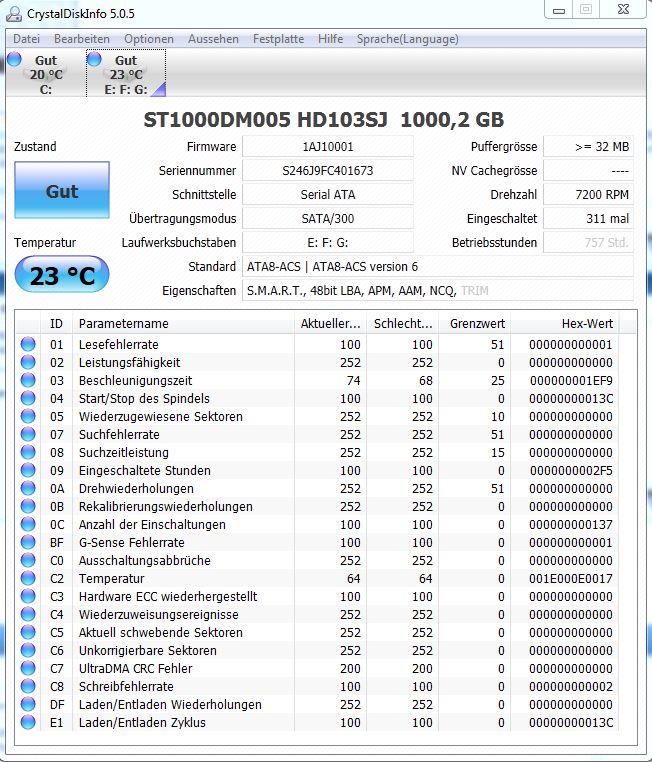The height and width of the screenshot is (762, 652).
Task: Click the Parametername column header
Action: (x=183, y=323)
